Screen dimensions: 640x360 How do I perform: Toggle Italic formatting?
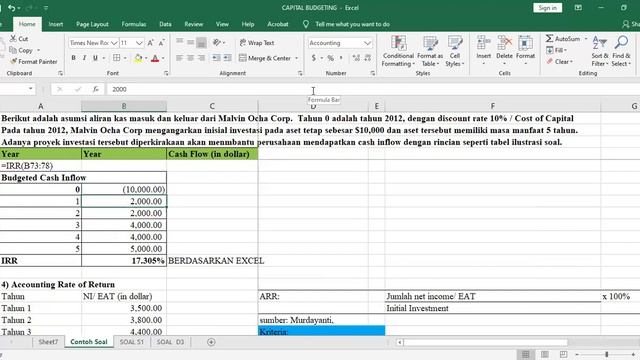tap(84, 58)
